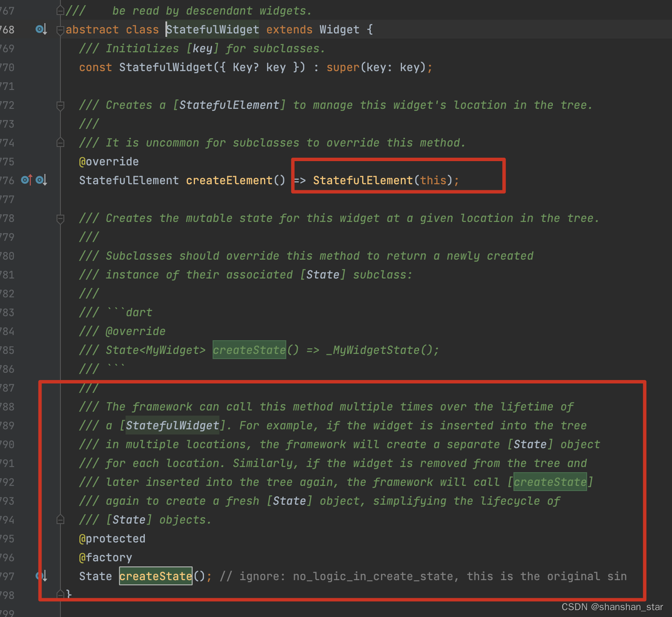The width and height of the screenshot is (672, 617).
Task: Click the '```dart' code fence comment
Action: [129, 312]
